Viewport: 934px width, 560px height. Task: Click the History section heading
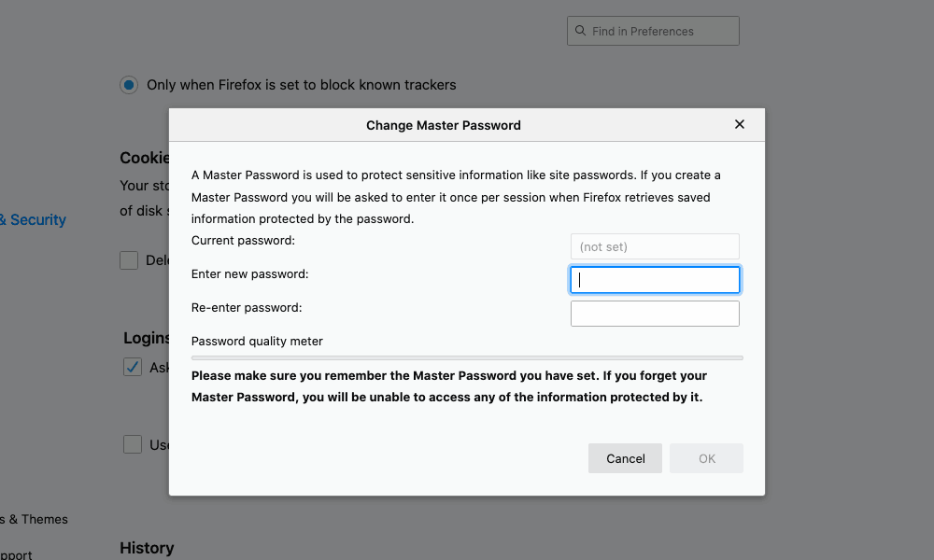click(147, 548)
